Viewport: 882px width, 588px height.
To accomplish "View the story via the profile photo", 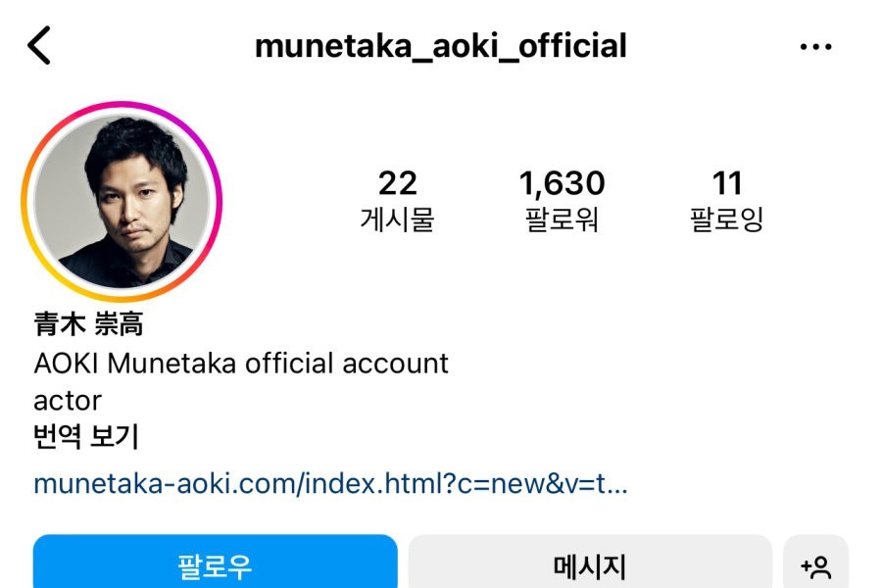I will (x=122, y=202).
